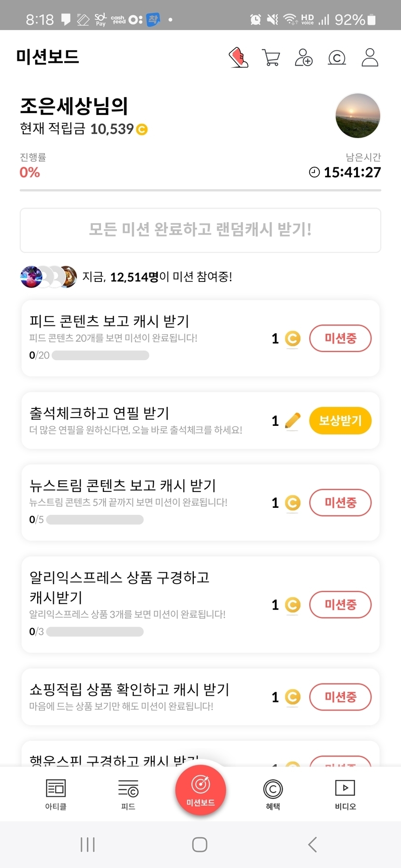Tap the gold coin beside current savings
This screenshot has height=868, width=401.
click(x=142, y=129)
